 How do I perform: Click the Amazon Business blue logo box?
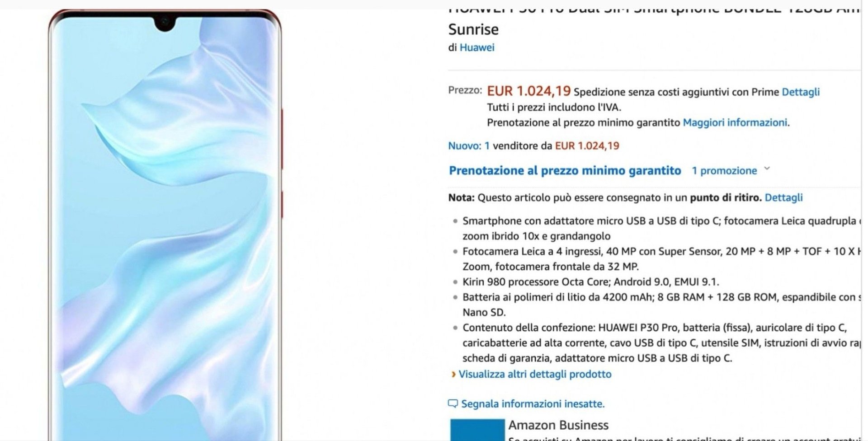pyautogui.click(x=477, y=430)
